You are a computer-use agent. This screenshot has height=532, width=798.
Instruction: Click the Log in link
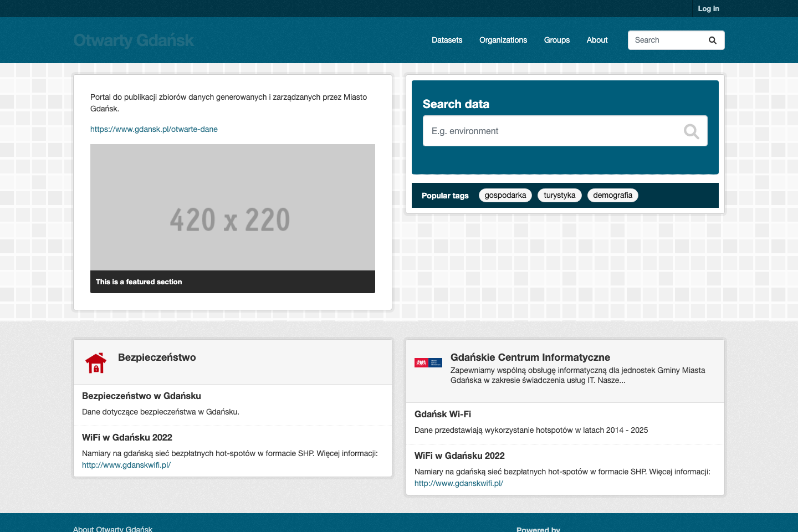[x=708, y=8]
